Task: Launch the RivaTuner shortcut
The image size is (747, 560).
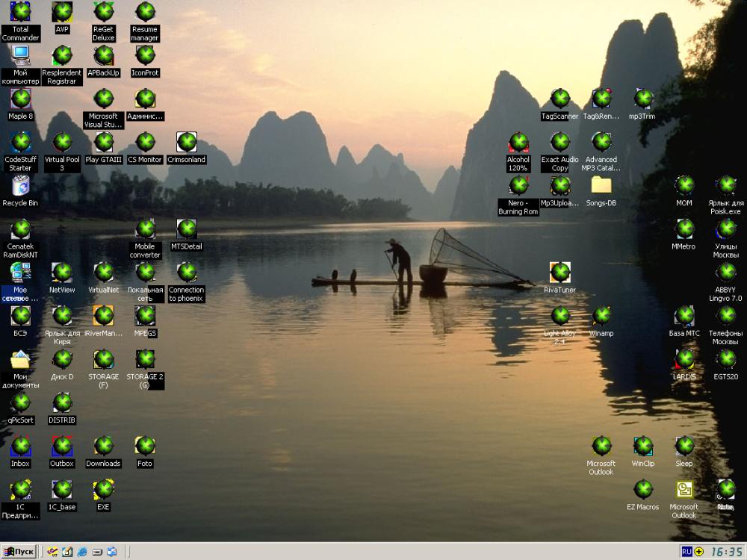Action: pos(560,273)
